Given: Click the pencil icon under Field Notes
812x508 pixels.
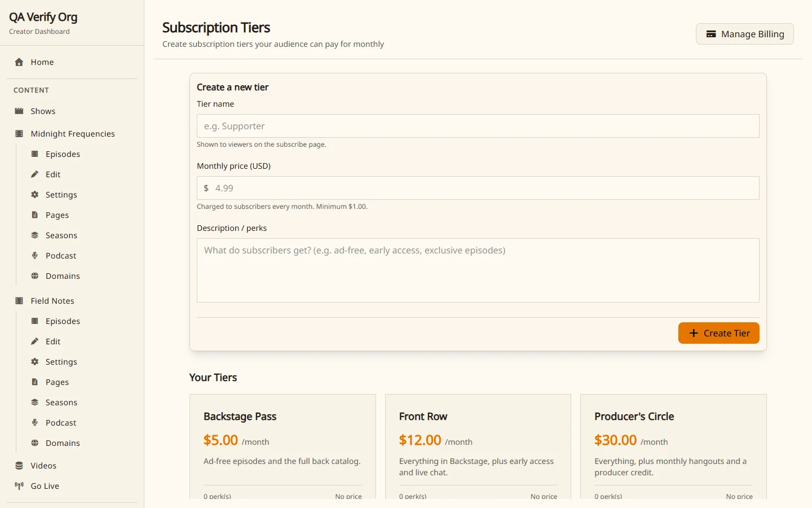Looking at the screenshot, I should 34,341.
